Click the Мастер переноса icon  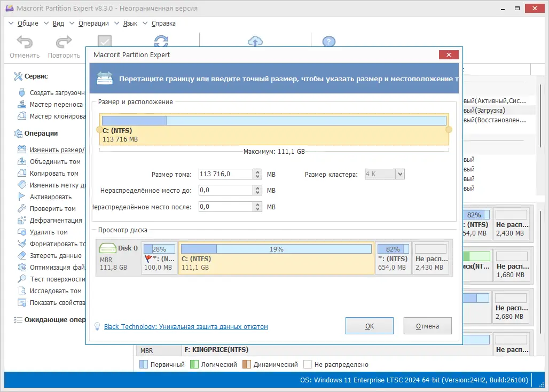(22, 104)
